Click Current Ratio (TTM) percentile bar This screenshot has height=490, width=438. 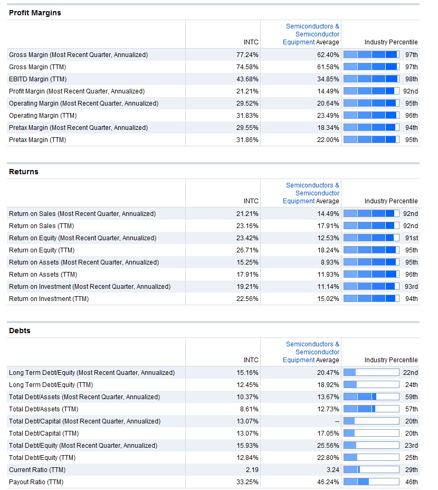click(x=371, y=470)
